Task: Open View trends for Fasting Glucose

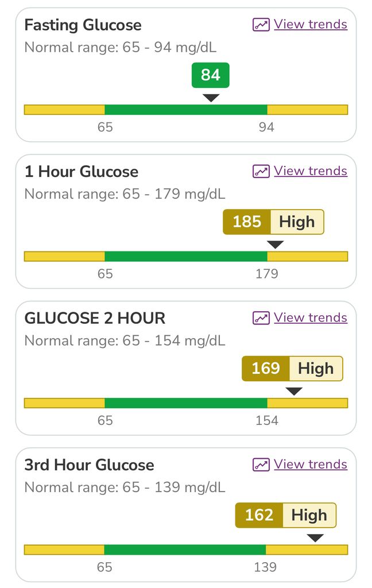Action: pos(310,24)
